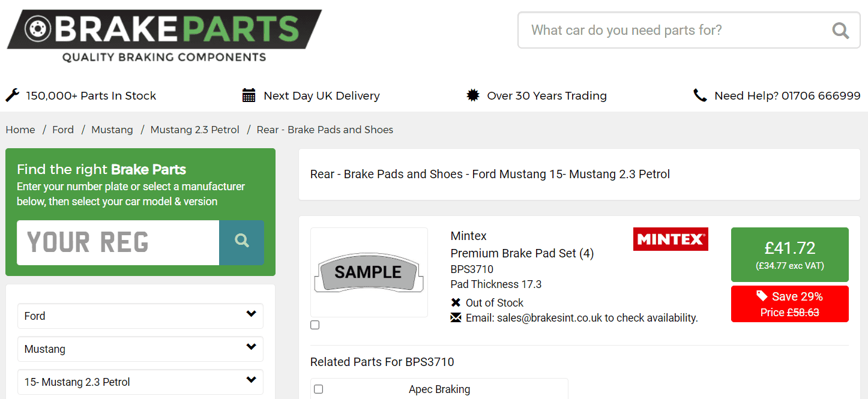This screenshot has width=868, height=399.
Task: Click the sales@brakesint.co.uk availability email line
Action: pos(582,318)
